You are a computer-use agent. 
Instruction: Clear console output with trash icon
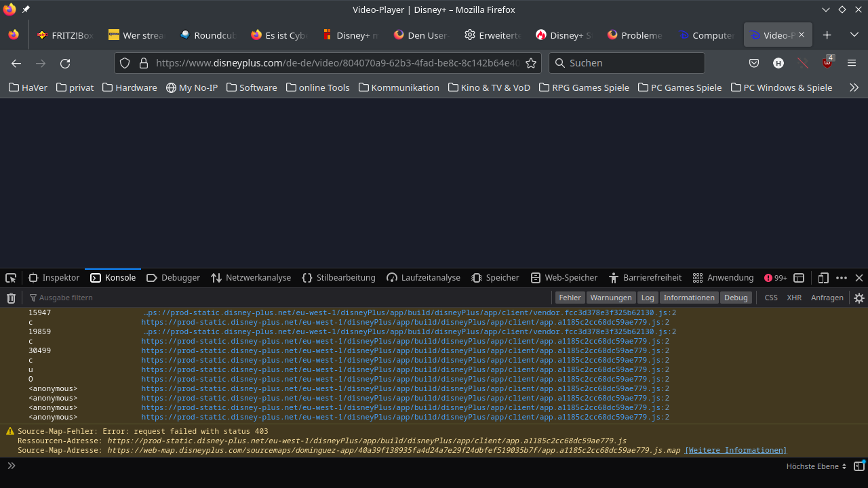(x=11, y=298)
